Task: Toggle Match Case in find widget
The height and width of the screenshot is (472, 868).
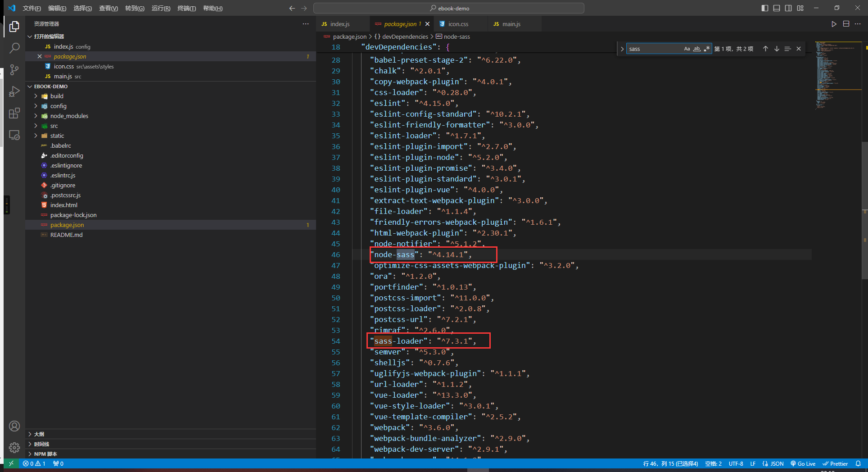Action: [x=687, y=49]
